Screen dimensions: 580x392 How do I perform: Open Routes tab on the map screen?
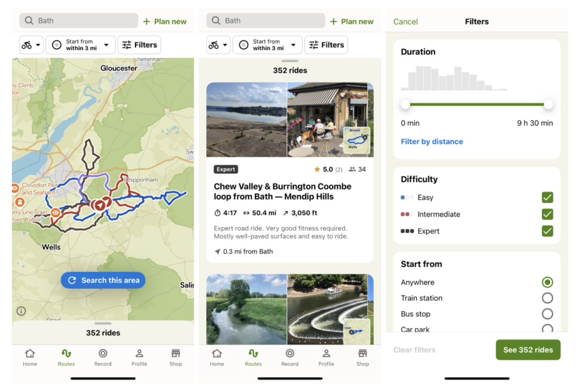66,357
